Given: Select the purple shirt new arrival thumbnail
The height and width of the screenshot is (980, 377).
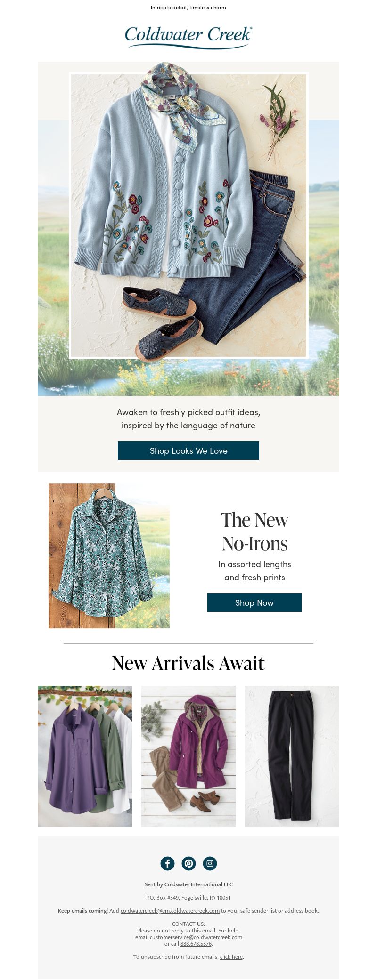Looking at the screenshot, I should pos(85,756).
